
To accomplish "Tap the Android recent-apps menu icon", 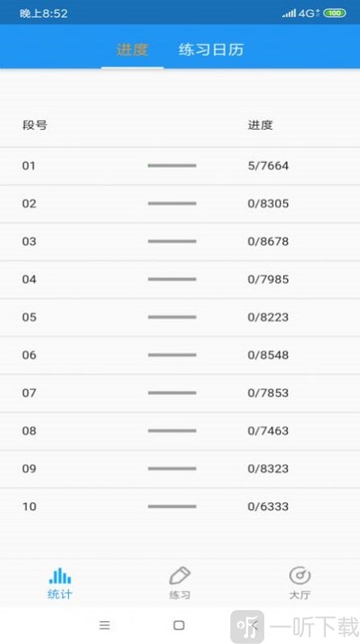I will 105,625.
